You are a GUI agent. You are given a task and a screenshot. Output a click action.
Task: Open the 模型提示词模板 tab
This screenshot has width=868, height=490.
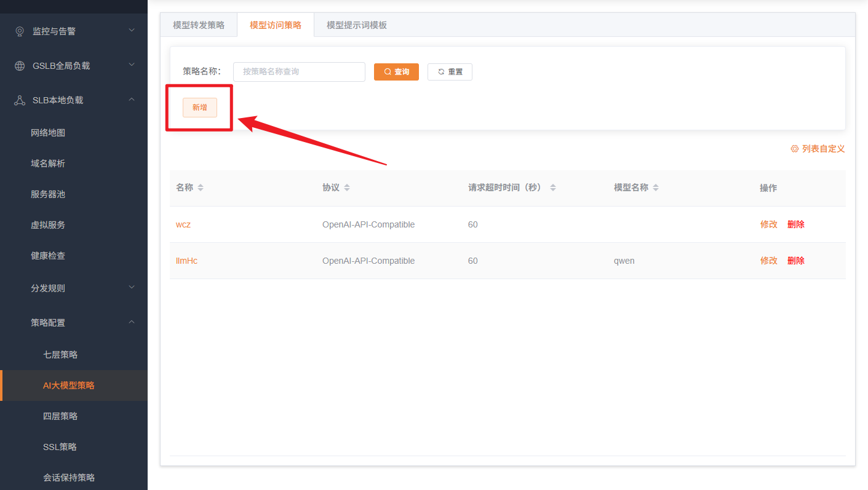pos(356,24)
